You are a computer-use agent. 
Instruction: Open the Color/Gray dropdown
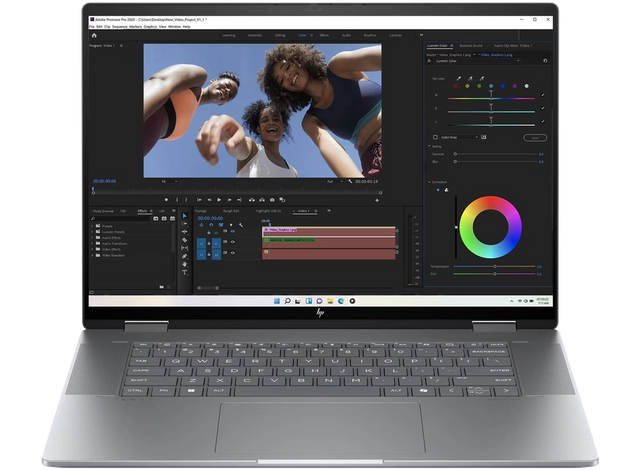[460, 137]
